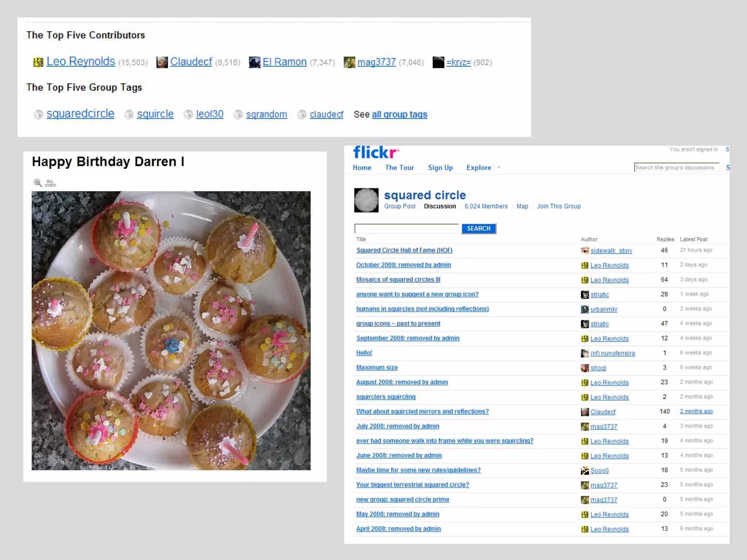Click the cupcakes birthday photo
747x560 pixels.
[171, 330]
